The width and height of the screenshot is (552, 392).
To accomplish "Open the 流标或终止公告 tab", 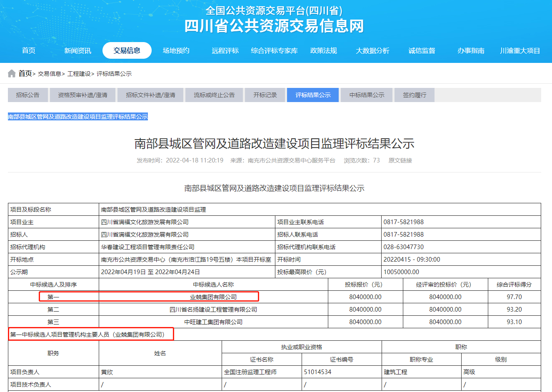I will (214, 95).
